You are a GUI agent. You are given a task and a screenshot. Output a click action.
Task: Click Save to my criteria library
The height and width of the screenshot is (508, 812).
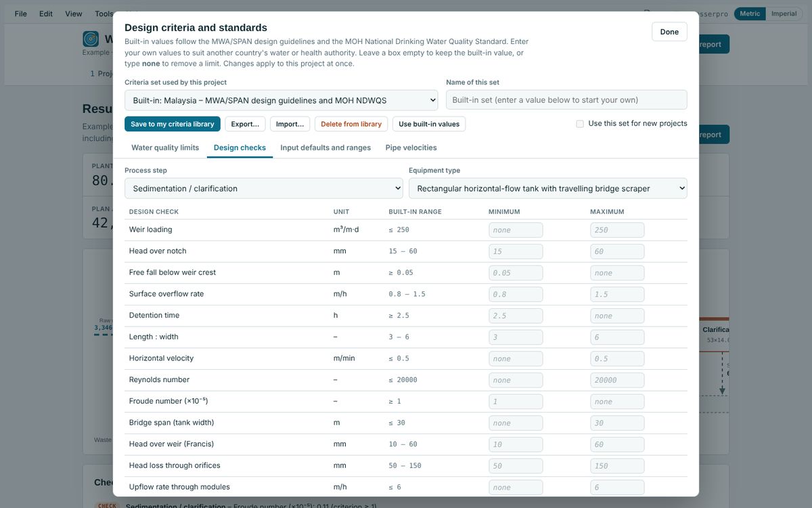coord(173,124)
